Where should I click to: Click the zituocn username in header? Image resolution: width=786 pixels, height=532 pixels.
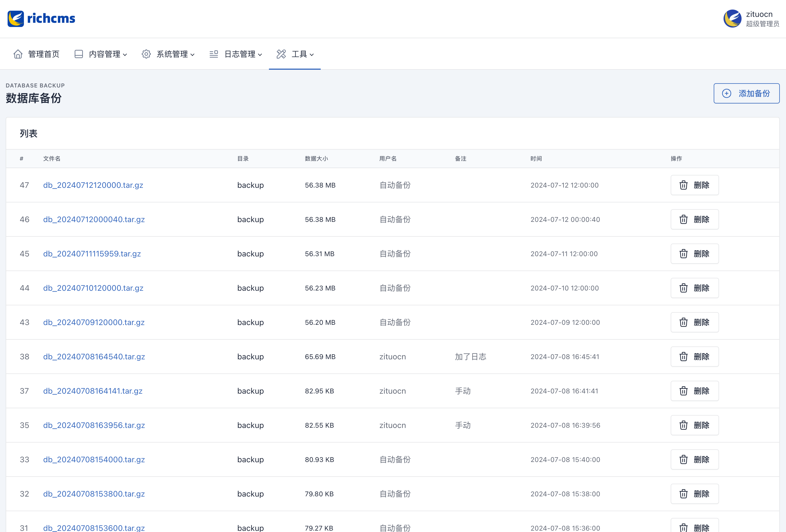tap(759, 14)
